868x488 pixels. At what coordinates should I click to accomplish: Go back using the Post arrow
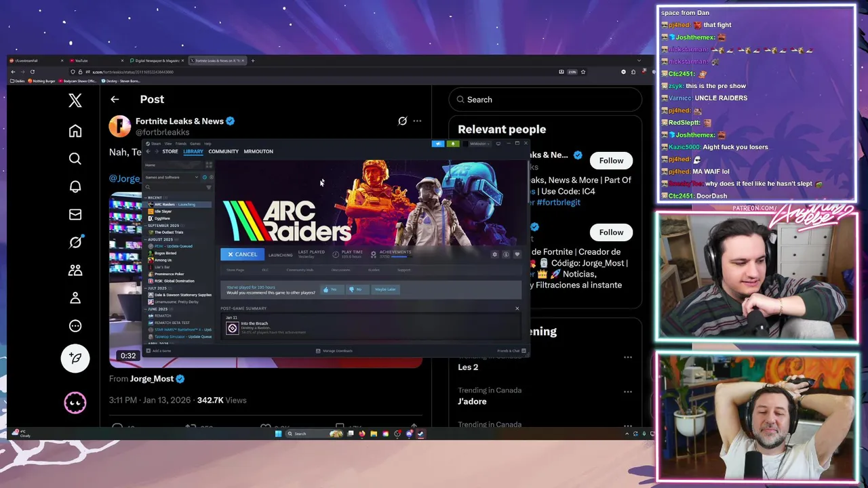tap(115, 100)
